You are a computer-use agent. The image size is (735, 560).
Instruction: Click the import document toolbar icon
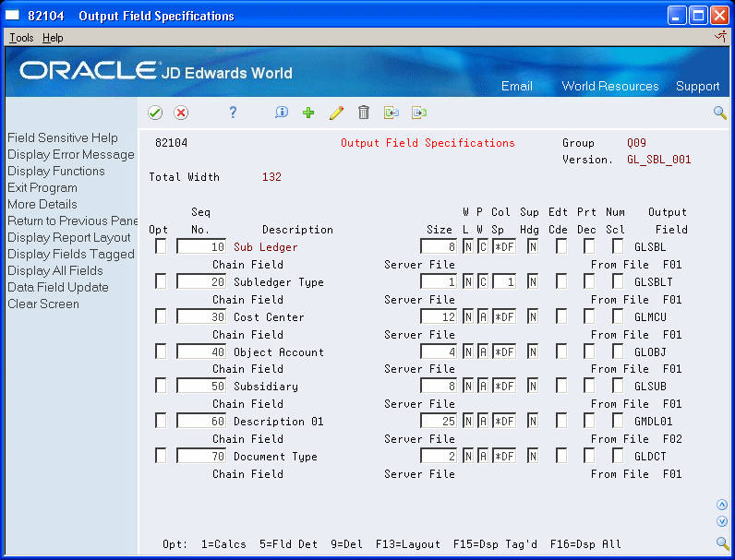(391, 113)
